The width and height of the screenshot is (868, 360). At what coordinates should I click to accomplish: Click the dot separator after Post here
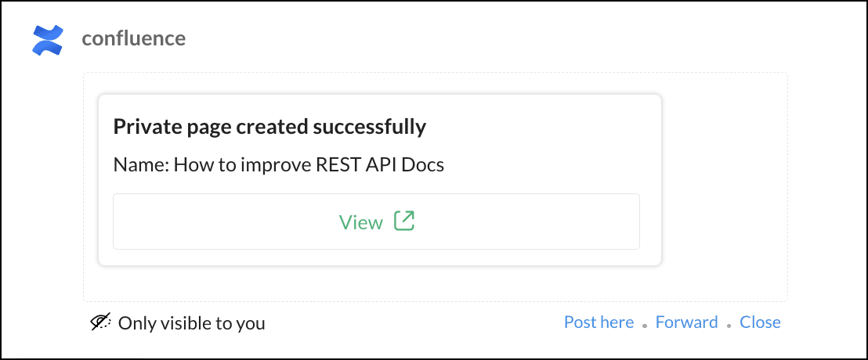pos(645,324)
